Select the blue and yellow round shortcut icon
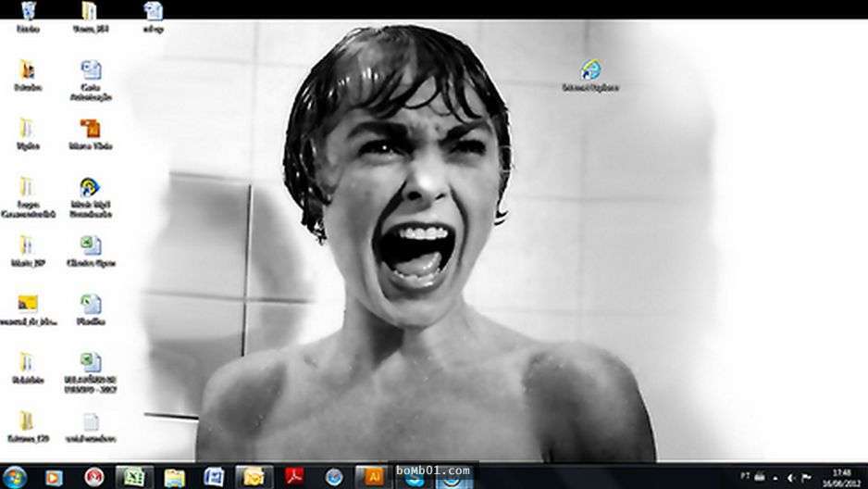Viewport: 868px width, 489px height. [91, 197]
